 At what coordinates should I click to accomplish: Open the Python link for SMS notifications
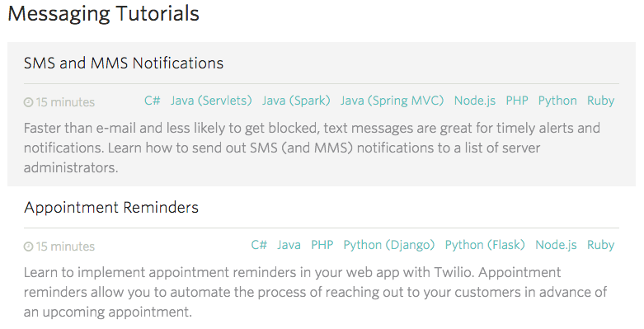[557, 101]
